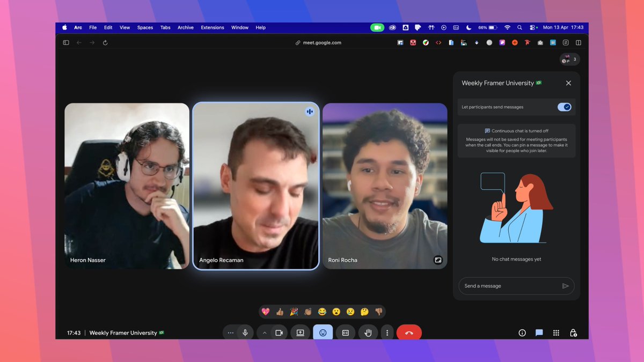Click the 66% battery indicator
Image resolution: width=644 pixels, height=362 pixels.
488,27
